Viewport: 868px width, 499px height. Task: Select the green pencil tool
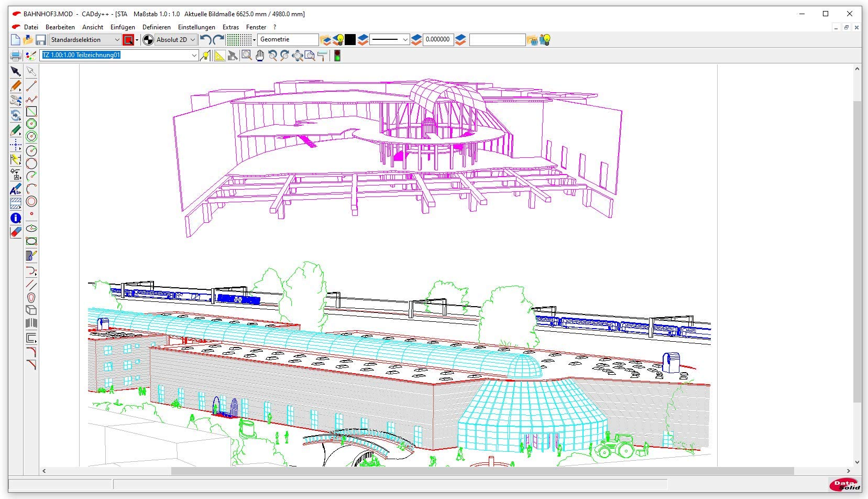[x=16, y=130]
